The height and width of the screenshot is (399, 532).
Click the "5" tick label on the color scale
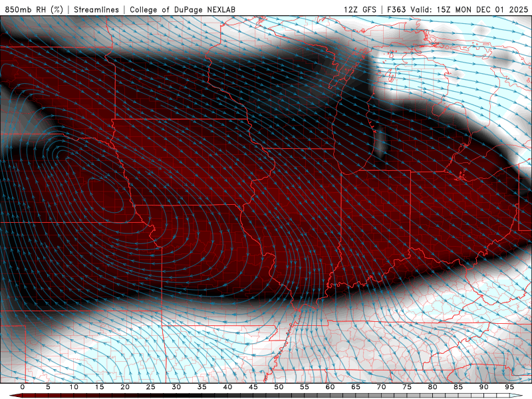[x=48, y=387]
